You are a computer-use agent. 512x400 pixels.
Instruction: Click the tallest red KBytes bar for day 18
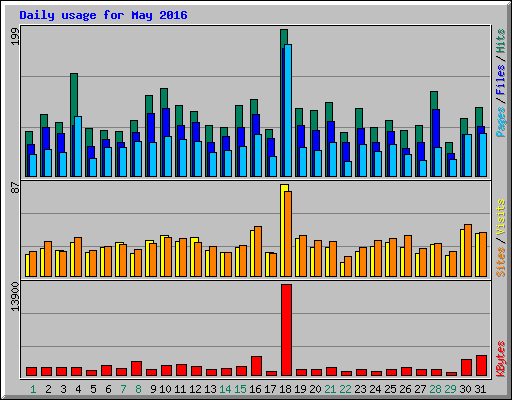click(286, 330)
